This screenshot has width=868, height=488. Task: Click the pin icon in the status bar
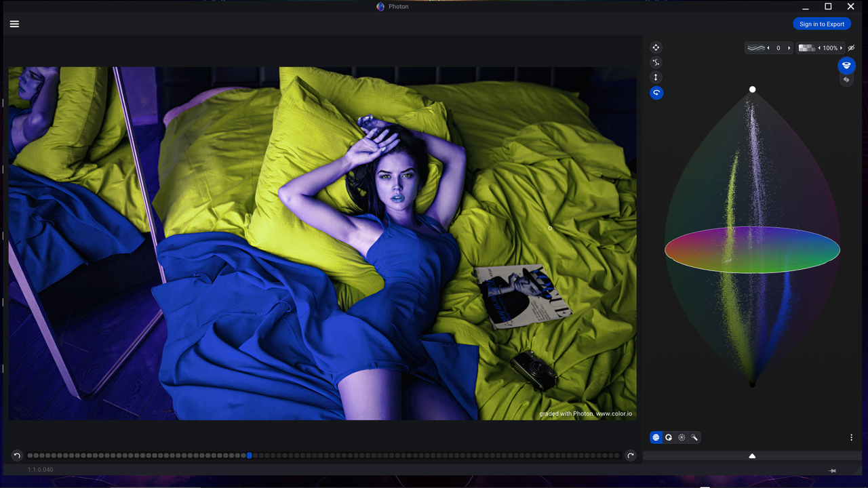point(833,470)
